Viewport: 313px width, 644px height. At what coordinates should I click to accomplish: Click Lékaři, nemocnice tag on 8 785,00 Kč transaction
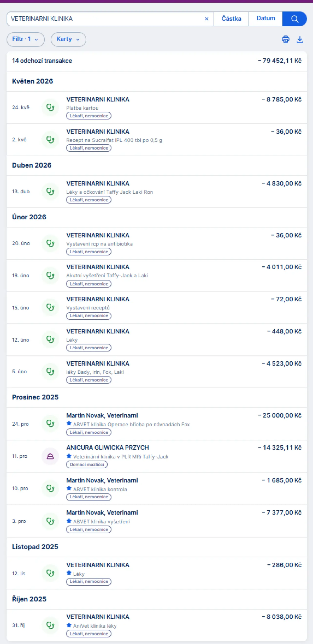[89, 116]
